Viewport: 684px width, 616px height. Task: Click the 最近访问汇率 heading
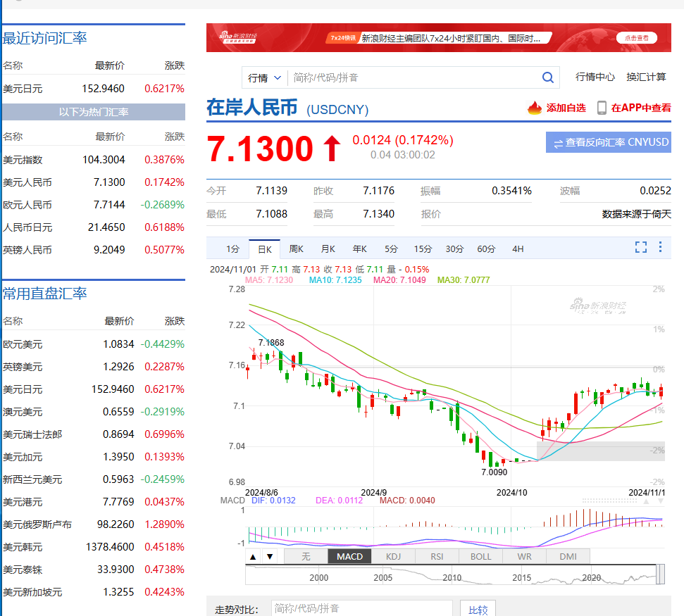(x=44, y=38)
